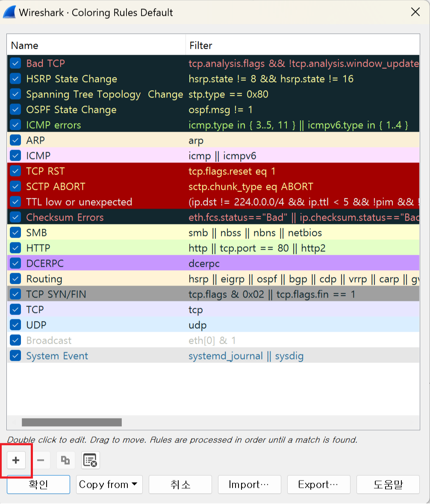Screen dimensions: 430x504
Task: Toggle the UDP rule checkbox
Action: pos(15,325)
